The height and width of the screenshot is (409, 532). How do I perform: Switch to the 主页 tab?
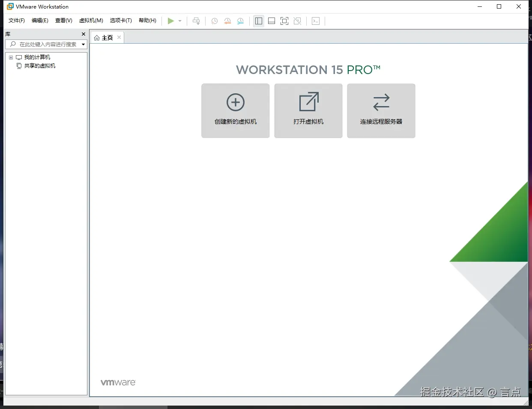[107, 38]
